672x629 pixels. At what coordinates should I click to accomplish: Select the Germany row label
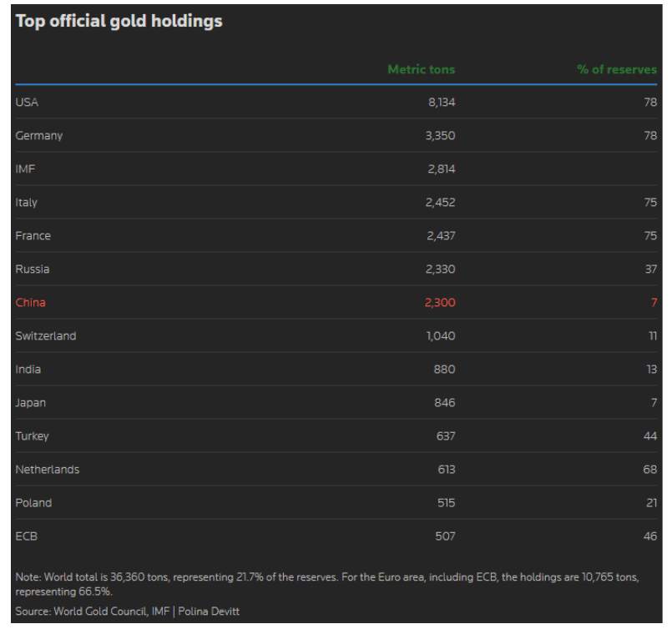click(38, 136)
